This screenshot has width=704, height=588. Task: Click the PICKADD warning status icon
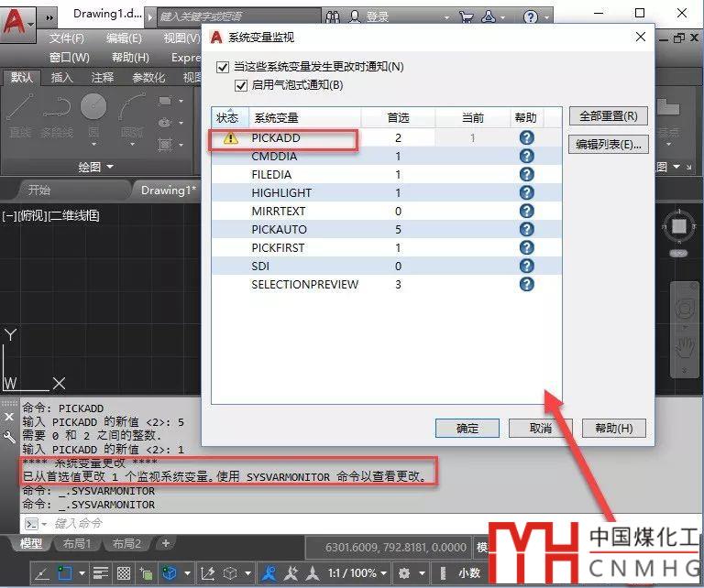coord(229,138)
